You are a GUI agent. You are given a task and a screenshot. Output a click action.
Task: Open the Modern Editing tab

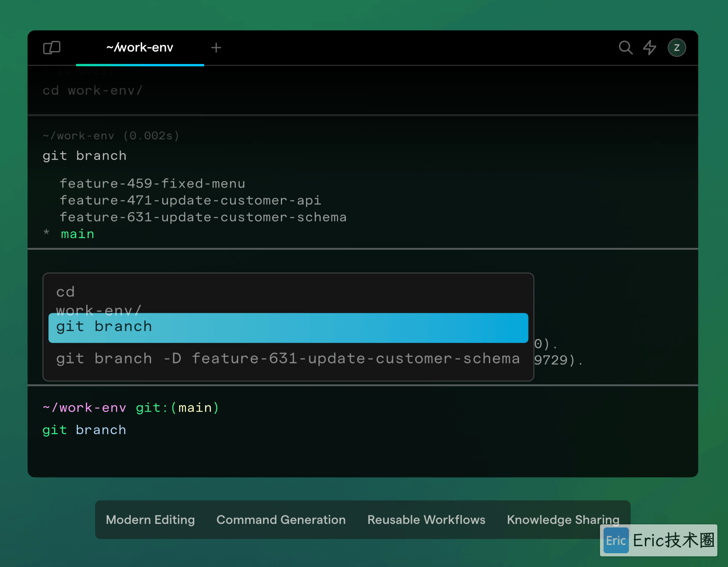click(150, 519)
